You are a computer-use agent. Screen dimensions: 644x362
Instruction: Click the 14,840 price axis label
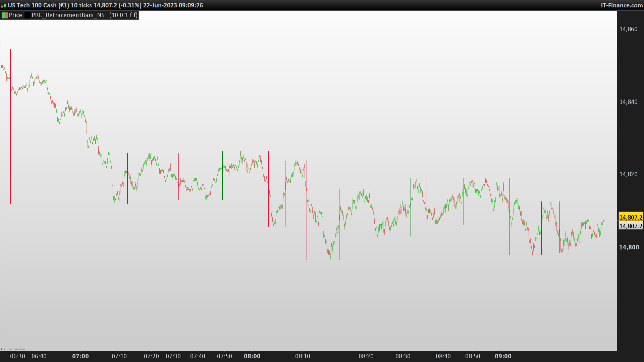pos(628,102)
